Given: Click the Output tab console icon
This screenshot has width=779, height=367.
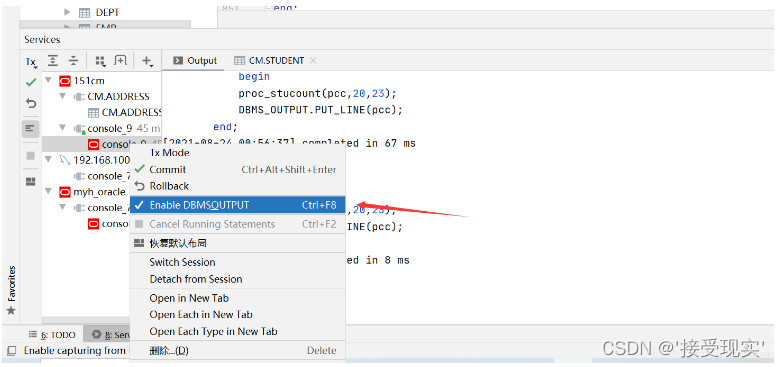Looking at the screenshot, I should 178,61.
